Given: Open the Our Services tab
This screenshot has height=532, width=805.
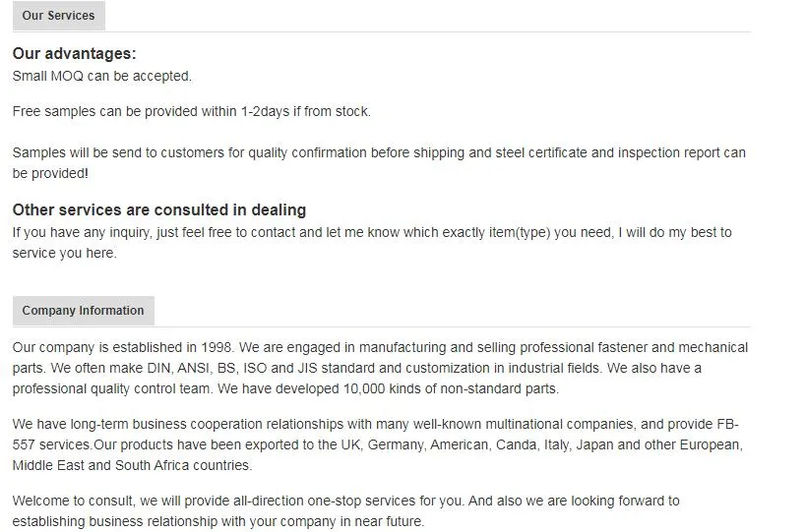Looking at the screenshot, I should [x=58, y=16].
